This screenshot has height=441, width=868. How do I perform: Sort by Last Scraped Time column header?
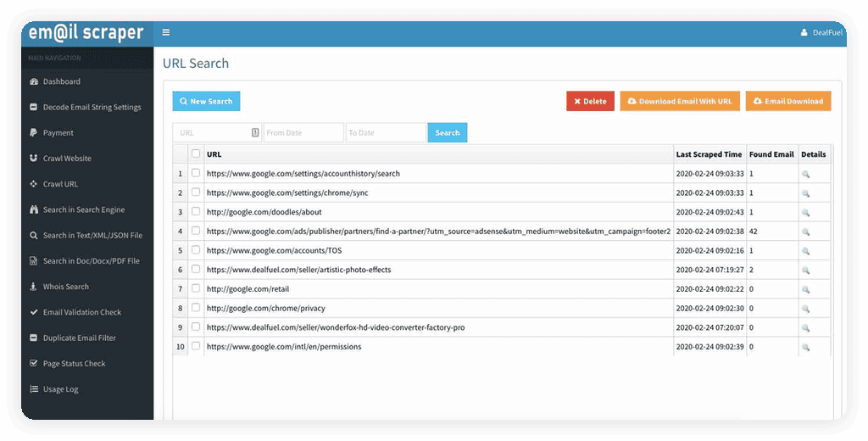tap(709, 154)
